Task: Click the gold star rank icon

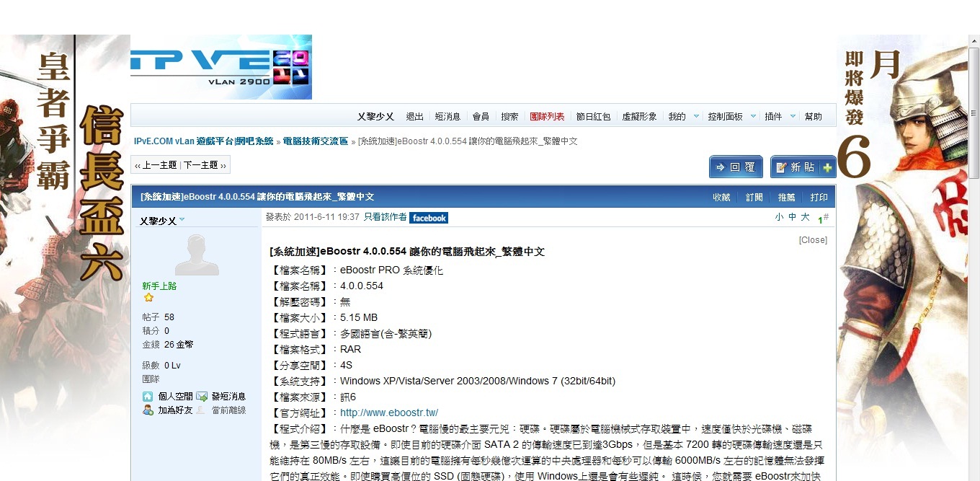Action: tap(148, 297)
